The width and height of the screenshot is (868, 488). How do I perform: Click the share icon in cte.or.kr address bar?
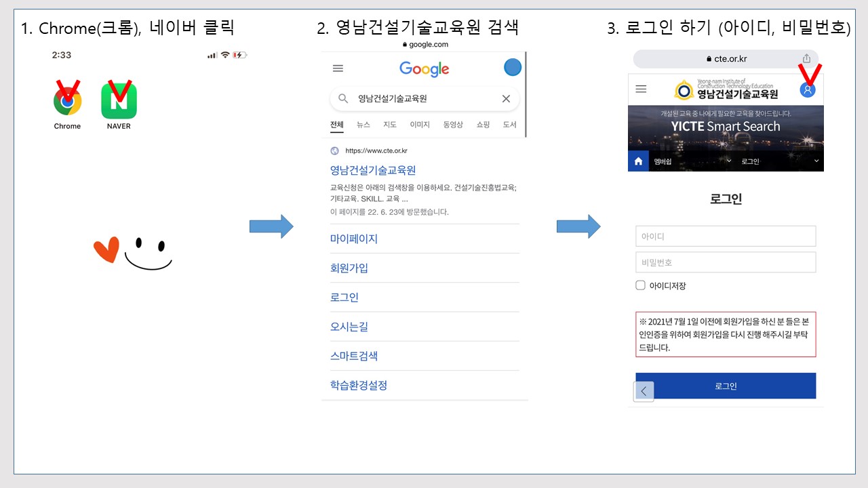806,59
